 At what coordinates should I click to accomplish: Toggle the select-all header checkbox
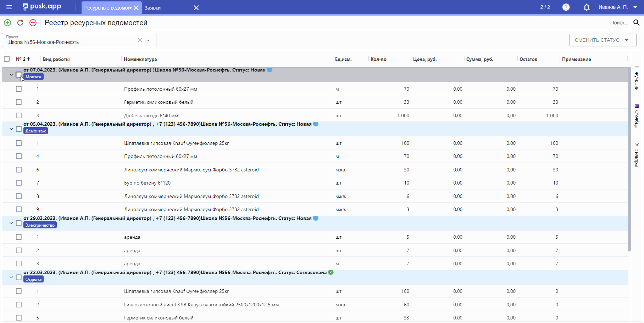(7, 59)
